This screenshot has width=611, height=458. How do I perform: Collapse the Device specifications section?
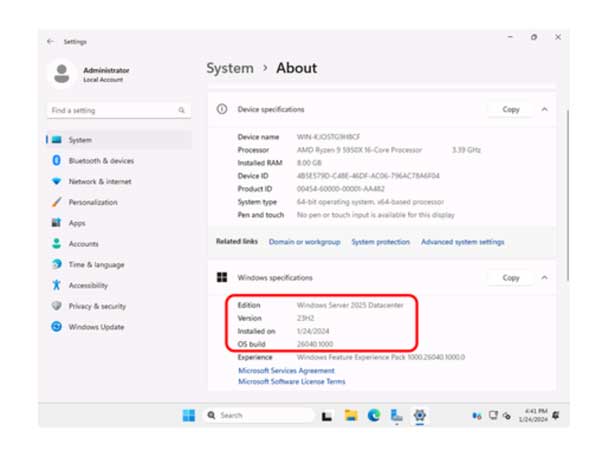(x=544, y=109)
